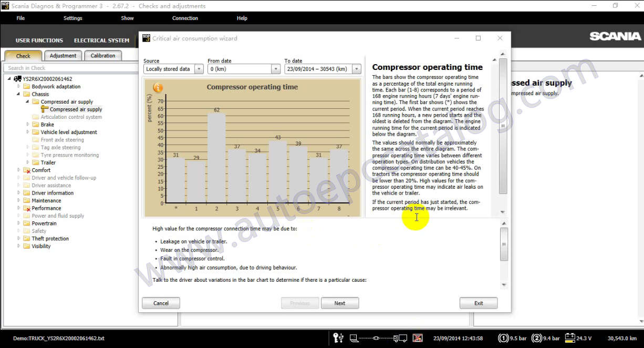Open the Source dropdown list

click(199, 69)
